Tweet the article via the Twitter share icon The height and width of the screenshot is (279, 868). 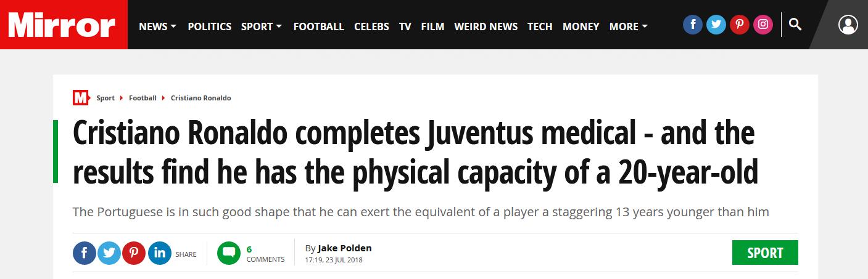click(109, 253)
